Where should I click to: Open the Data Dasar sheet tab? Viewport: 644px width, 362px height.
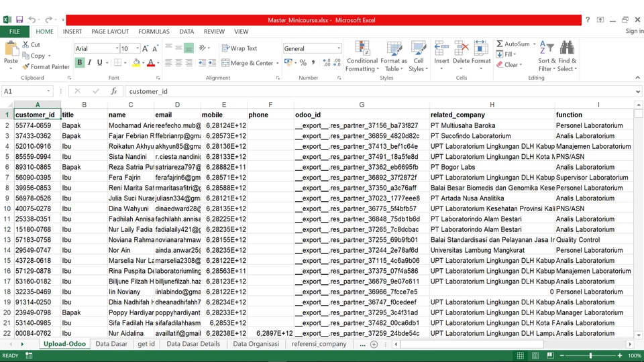tap(111, 344)
